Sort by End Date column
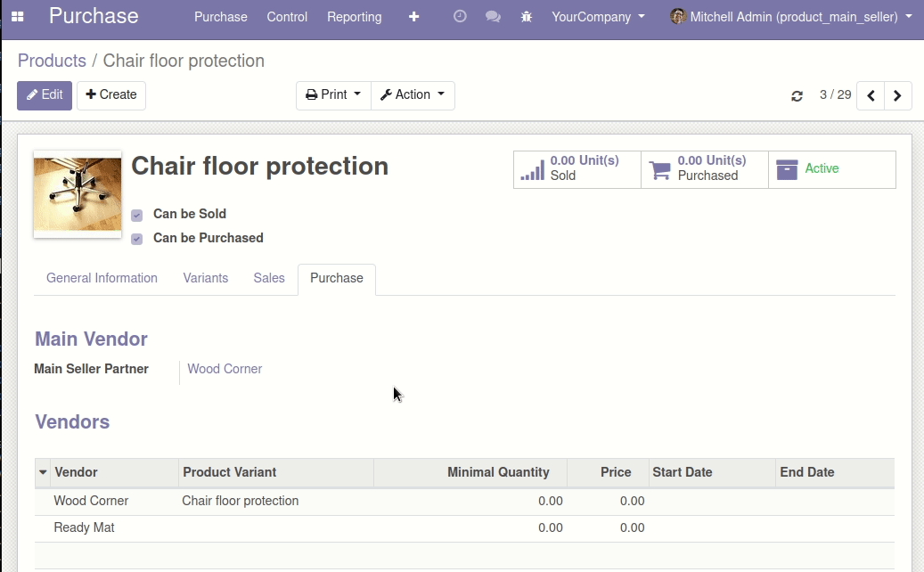 (x=835, y=472)
